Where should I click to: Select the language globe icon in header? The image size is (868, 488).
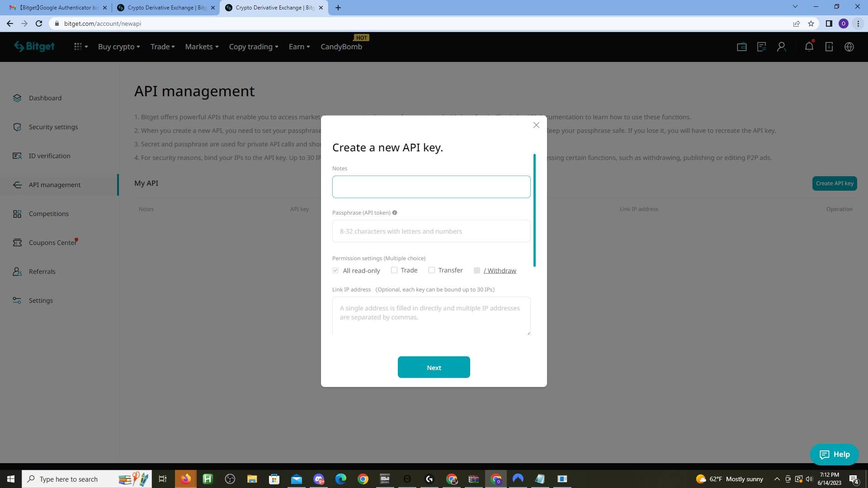point(849,47)
